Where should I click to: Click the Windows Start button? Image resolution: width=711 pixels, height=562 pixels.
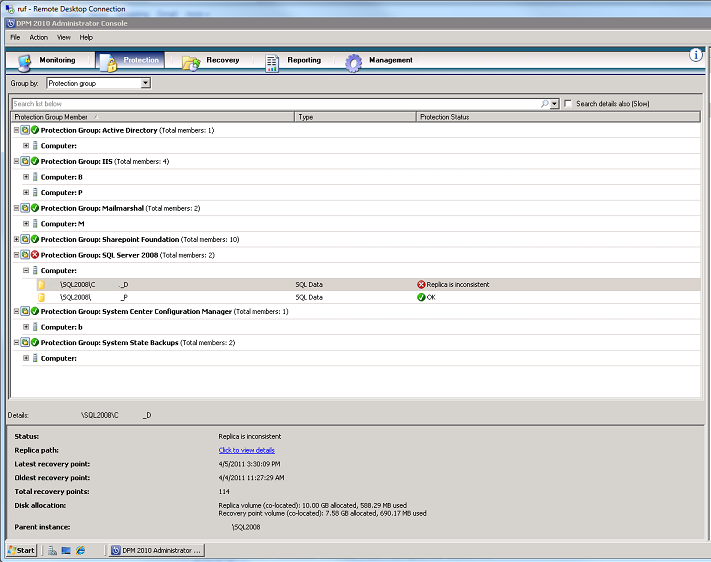(x=21, y=550)
